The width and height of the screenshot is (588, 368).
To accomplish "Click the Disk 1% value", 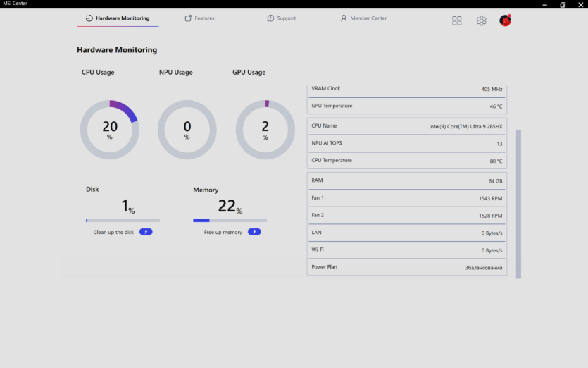I will 128,206.
